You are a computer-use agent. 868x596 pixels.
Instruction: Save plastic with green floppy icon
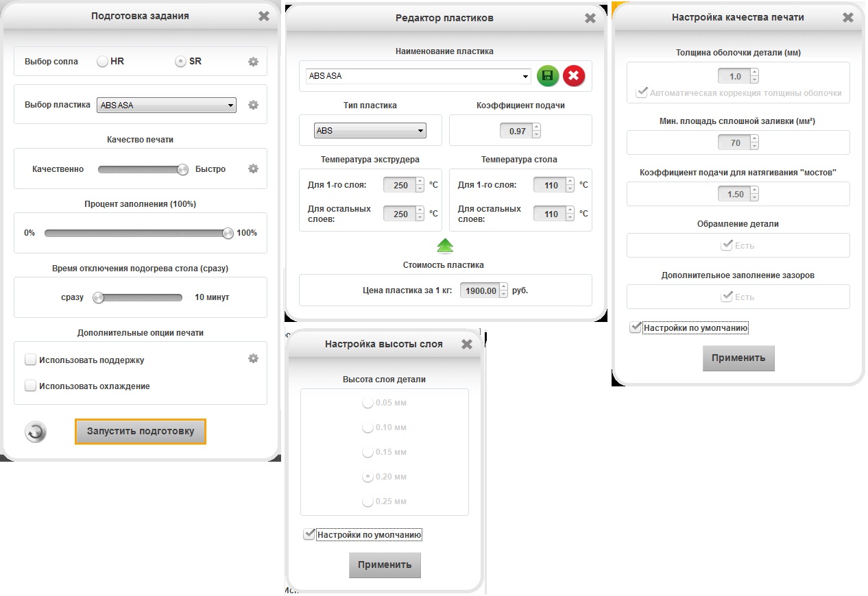(548, 76)
